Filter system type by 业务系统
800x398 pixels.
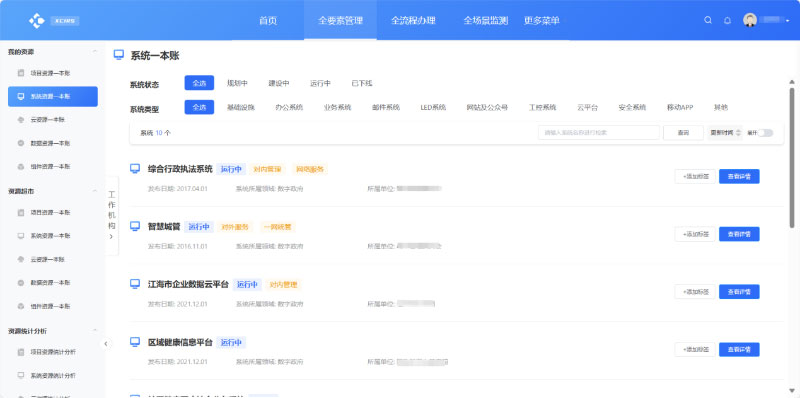click(x=338, y=107)
